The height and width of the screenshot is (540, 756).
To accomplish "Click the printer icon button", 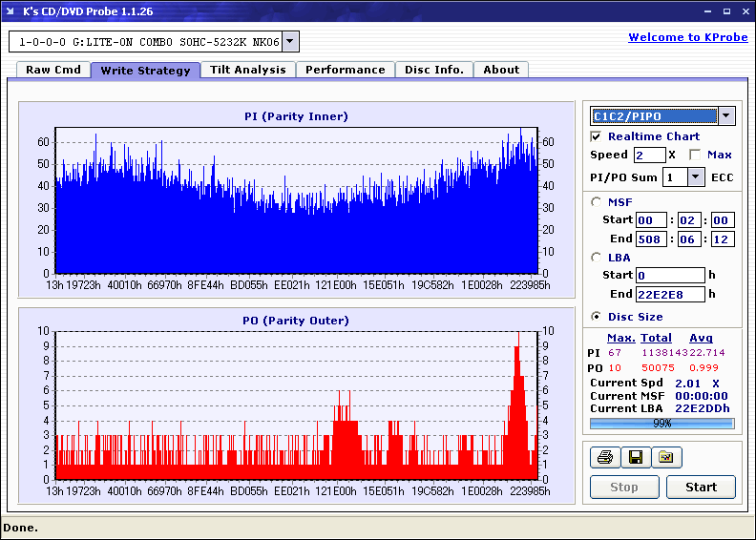I will pos(604,458).
